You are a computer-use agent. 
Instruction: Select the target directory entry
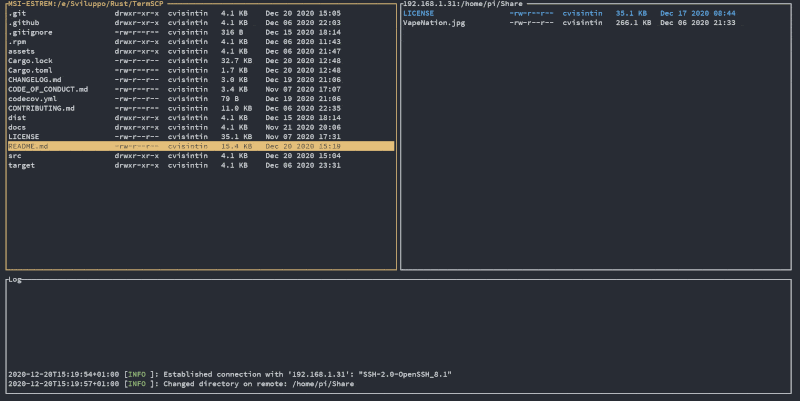coord(21,165)
